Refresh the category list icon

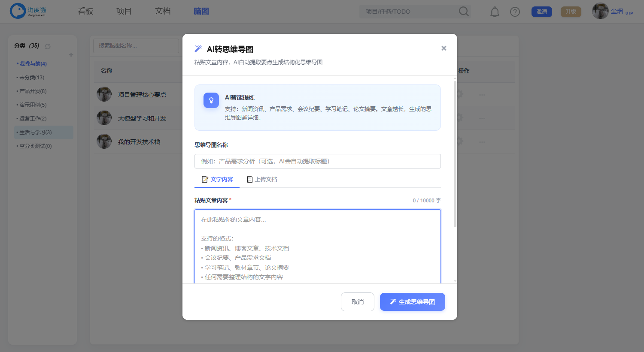click(48, 46)
